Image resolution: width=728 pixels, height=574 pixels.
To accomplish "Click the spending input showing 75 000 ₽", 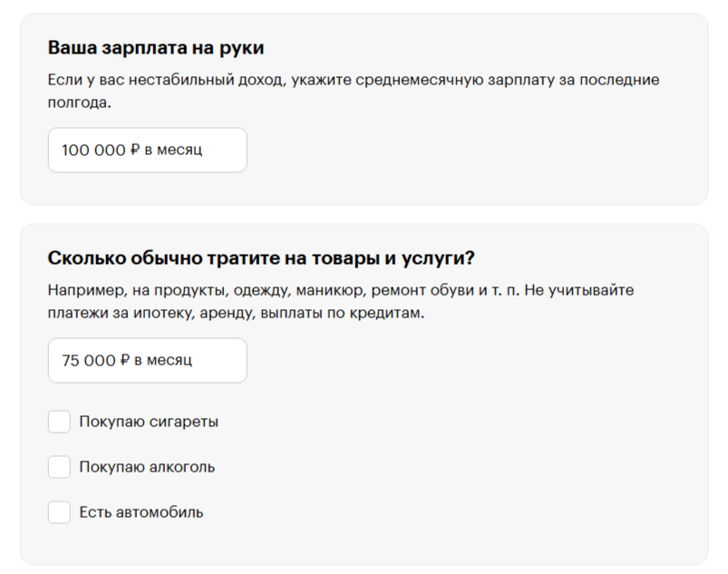I will [147, 361].
